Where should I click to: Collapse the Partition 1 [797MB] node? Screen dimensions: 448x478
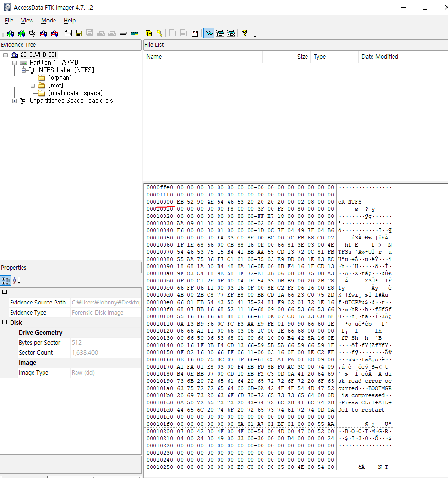coord(14,63)
